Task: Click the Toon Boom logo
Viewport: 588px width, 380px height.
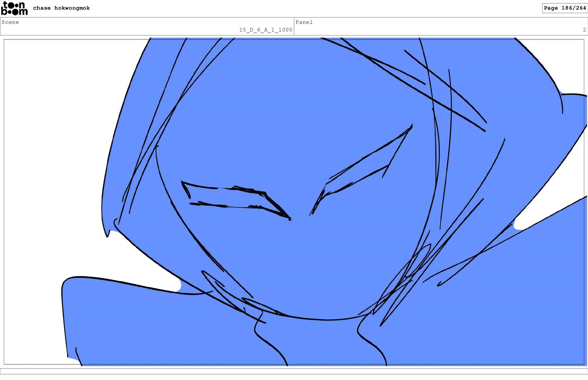Action: click(x=14, y=8)
